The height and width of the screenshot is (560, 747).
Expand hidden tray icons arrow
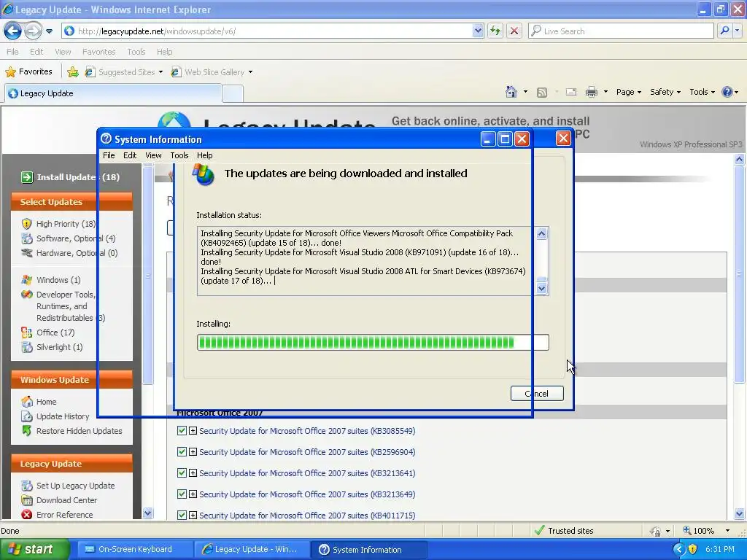[x=679, y=549]
